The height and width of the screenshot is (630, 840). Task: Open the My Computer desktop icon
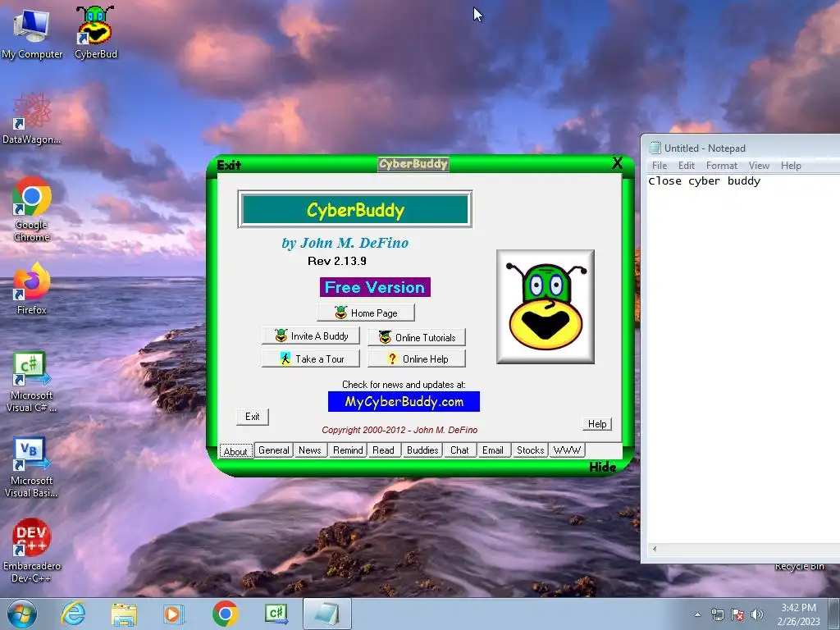pos(32,33)
